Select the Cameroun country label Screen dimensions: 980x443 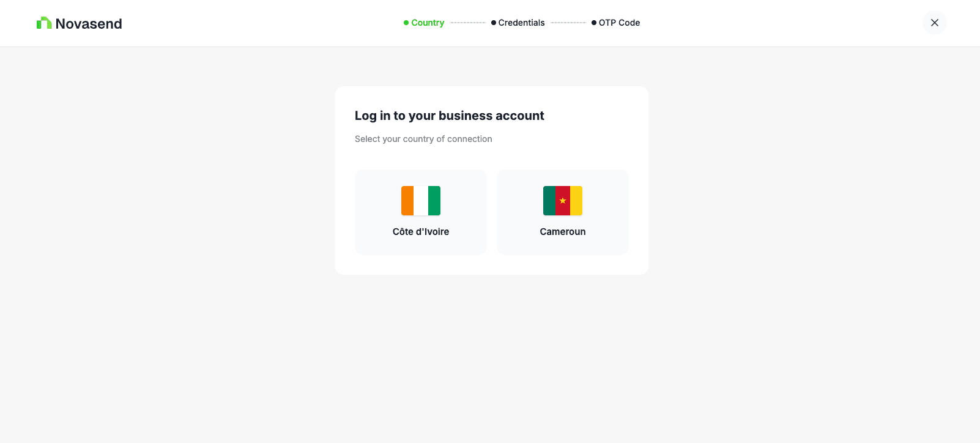click(x=563, y=232)
